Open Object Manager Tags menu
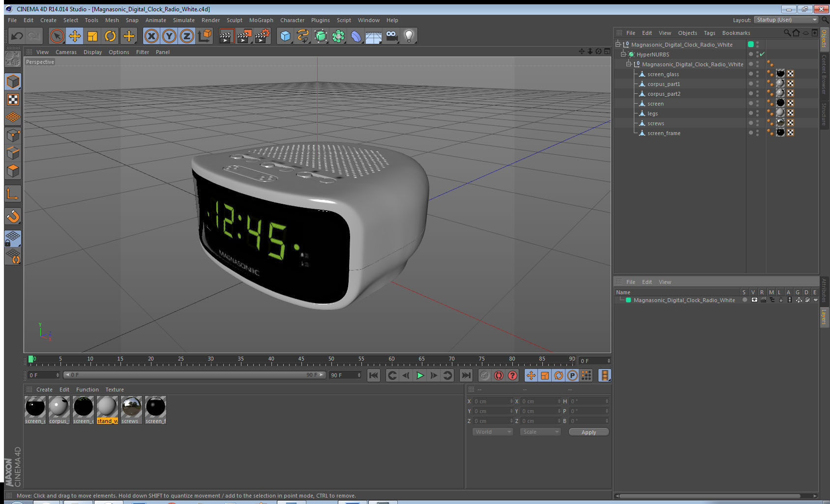Viewport: 830px width, 504px height. point(710,33)
